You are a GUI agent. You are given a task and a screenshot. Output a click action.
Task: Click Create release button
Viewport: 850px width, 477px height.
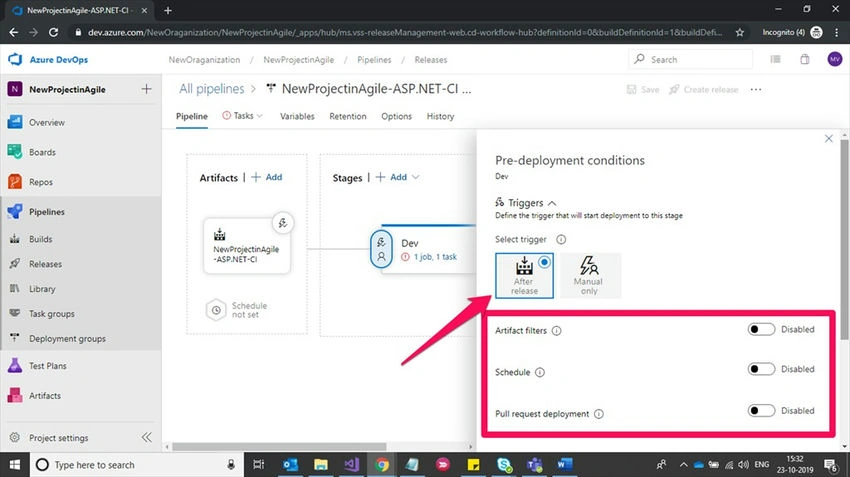[x=704, y=89]
